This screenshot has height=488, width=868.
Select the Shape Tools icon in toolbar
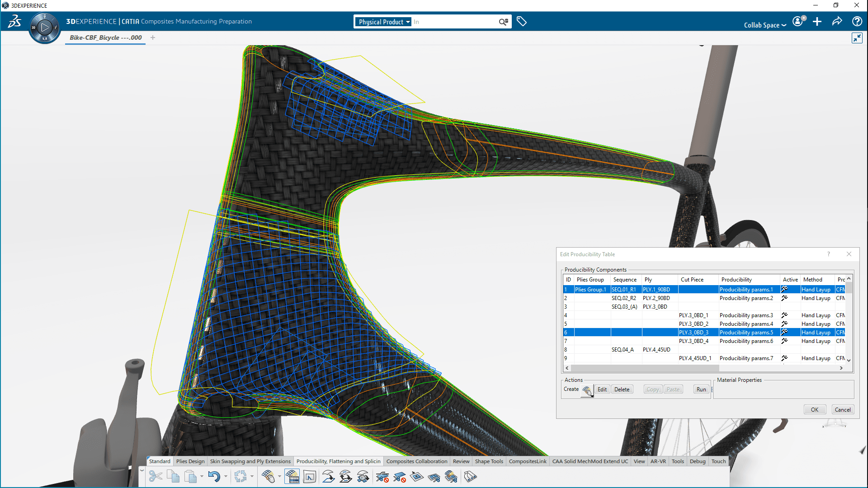[x=489, y=461]
